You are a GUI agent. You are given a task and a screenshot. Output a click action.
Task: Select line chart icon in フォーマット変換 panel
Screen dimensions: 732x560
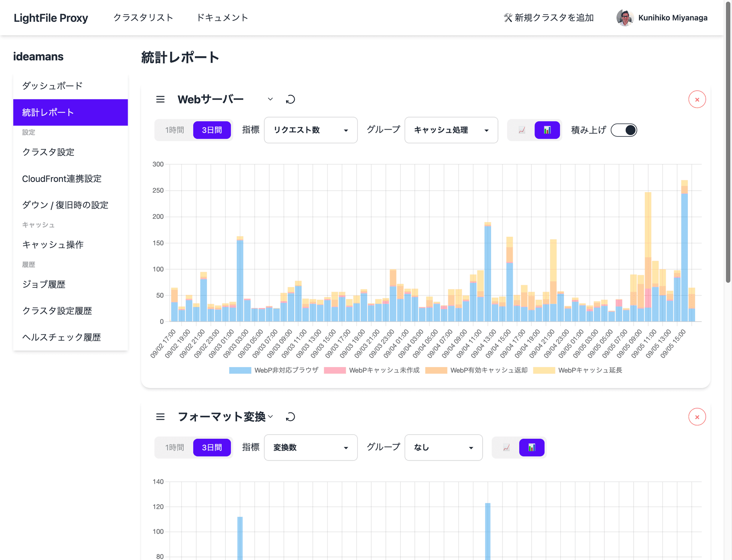tap(506, 448)
